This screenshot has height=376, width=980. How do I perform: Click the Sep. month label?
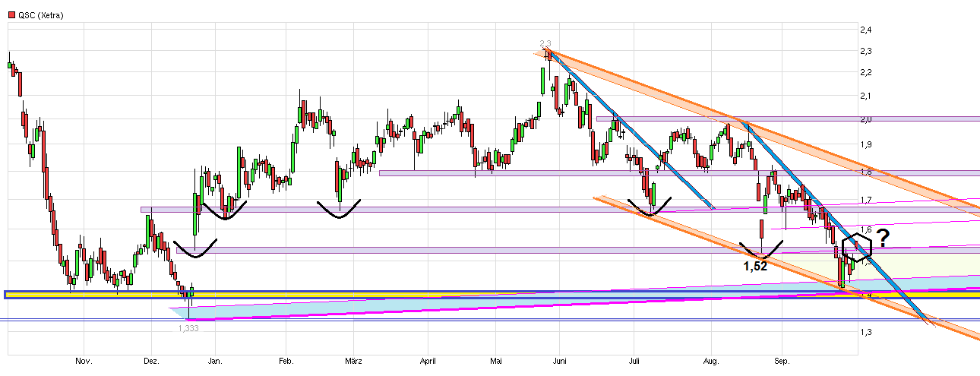coord(782,362)
